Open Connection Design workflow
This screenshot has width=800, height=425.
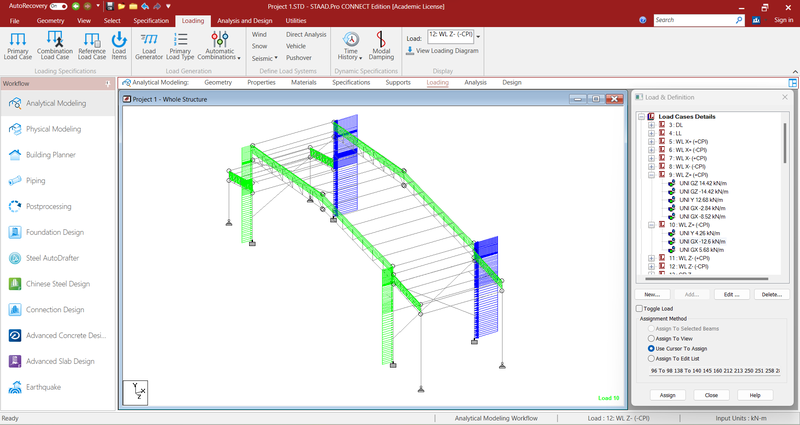pos(58,310)
